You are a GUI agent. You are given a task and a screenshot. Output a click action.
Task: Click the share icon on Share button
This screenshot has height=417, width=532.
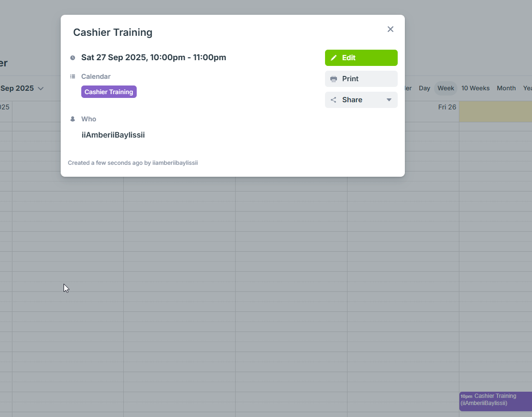click(x=334, y=100)
